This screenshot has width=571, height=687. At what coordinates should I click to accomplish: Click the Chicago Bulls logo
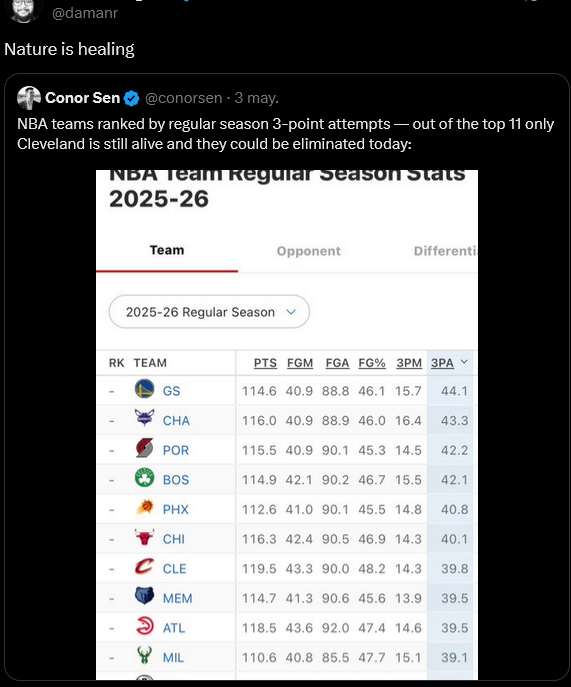coord(144,537)
